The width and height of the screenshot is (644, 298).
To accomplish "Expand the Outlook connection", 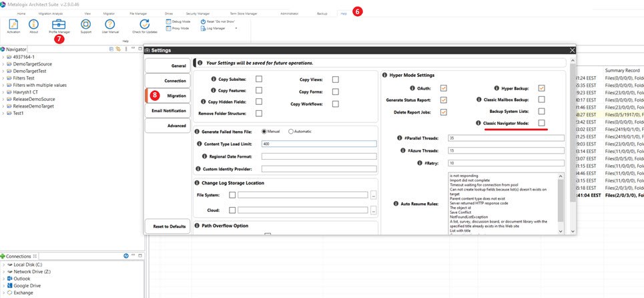I will pos(3,279).
